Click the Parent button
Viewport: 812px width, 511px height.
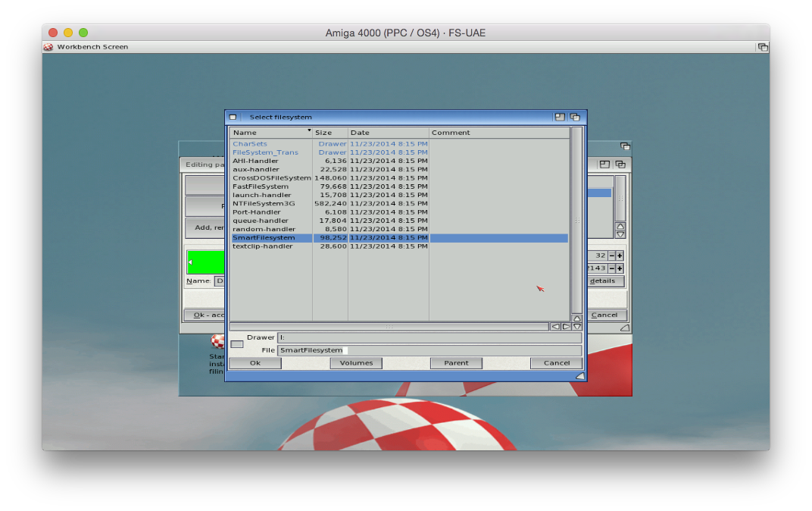tap(456, 363)
